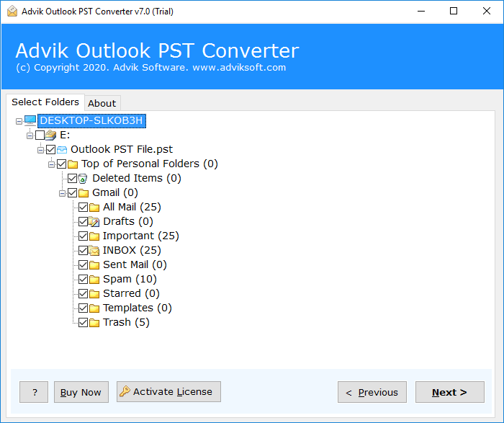Select the Drafts (0) label
This screenshot has height=423, width=504.
tap(128, 221)
